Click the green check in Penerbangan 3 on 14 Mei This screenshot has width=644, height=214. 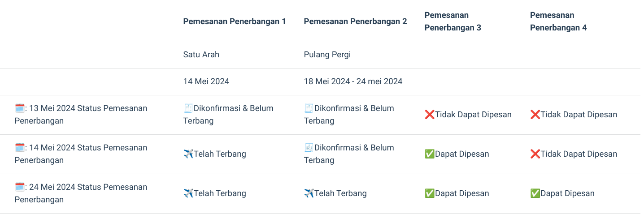(430, 154)
